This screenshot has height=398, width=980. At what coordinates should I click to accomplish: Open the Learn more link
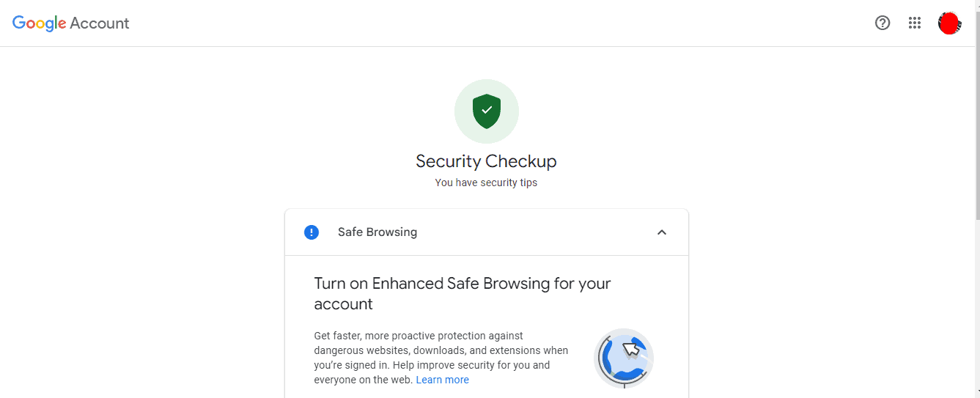[442, 380]
